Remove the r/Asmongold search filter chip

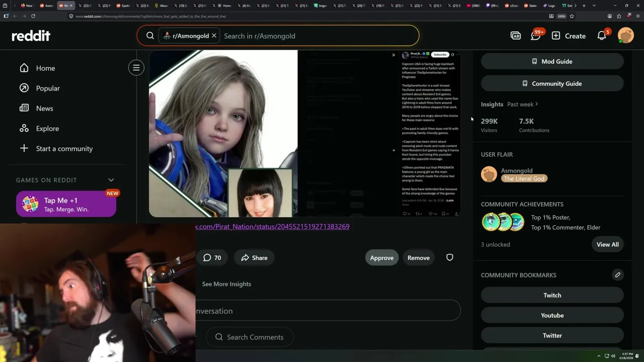point(214,36)
